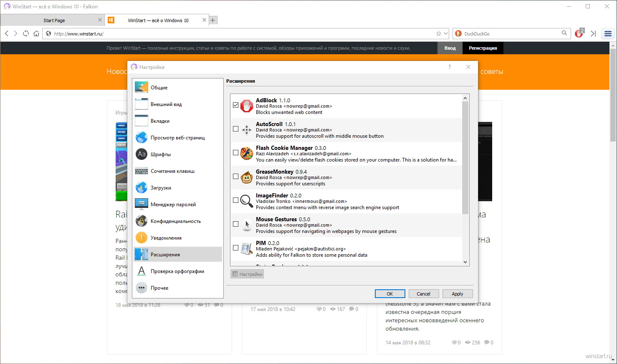Click the dialog help question mark
The image size is (617, 364).
point(450,67)
